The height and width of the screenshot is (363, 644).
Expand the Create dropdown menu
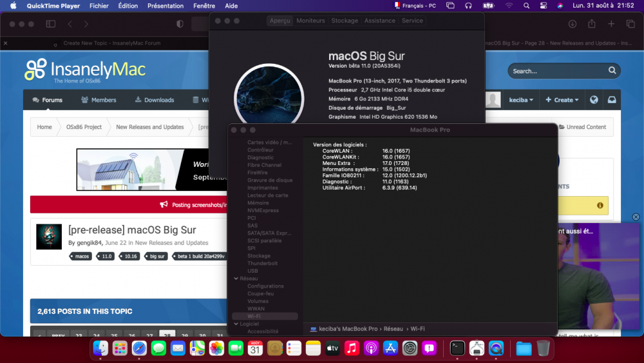[x=562, y=100]
